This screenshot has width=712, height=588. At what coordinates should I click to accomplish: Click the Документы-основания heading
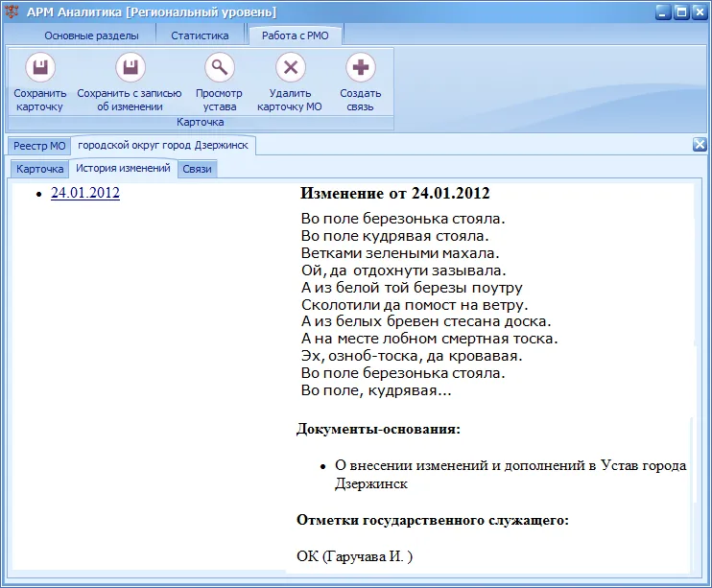click(378, 429)
